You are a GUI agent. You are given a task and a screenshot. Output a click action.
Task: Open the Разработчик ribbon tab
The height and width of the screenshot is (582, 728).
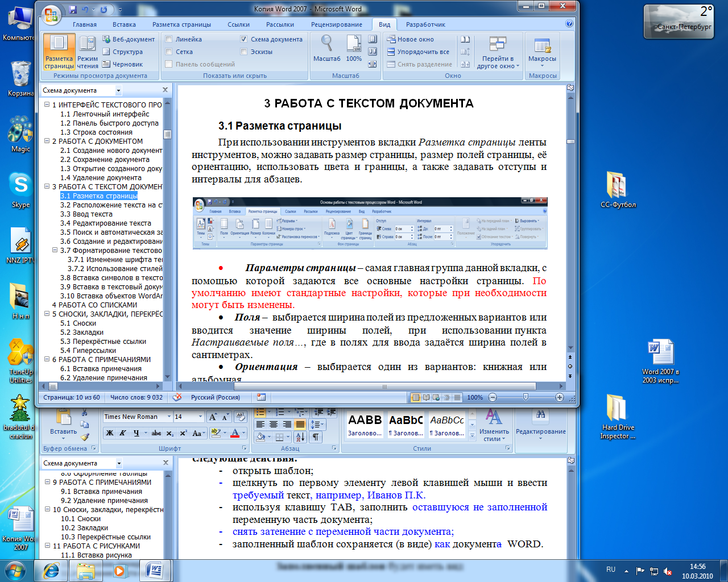pos(425,24)
